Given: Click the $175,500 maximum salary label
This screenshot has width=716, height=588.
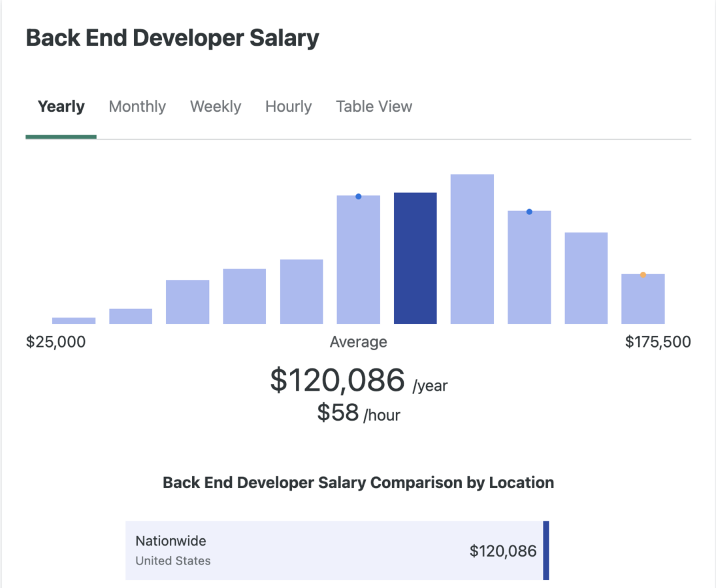Looking at the screenshot, I should tap(657, 342).
